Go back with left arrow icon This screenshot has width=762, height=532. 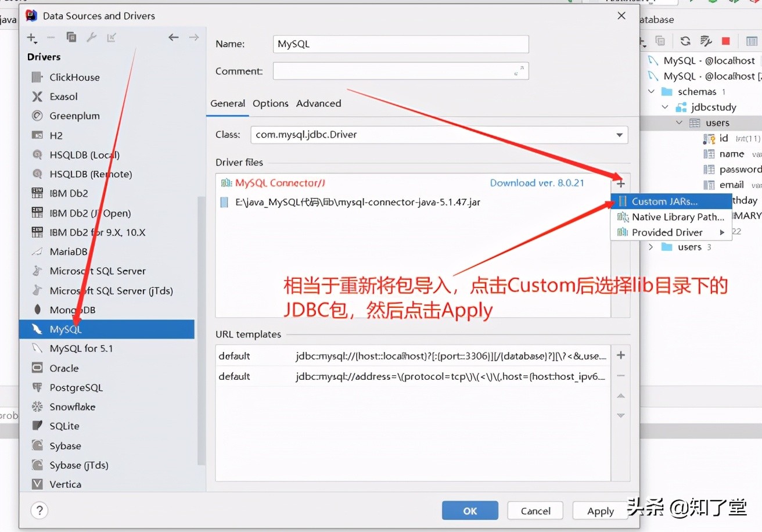pyautogui.click(x=173, y=38)
